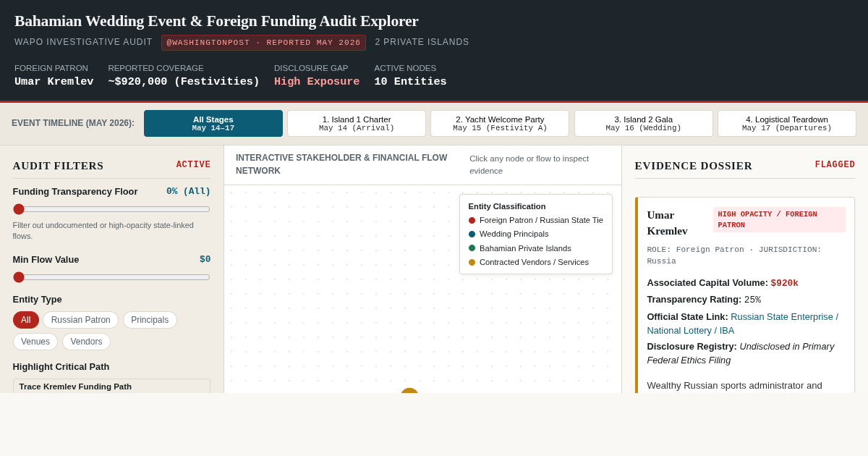868x456 pixels.
Task: Click the $920k capital volume value
Action: [x=784, y=283]
